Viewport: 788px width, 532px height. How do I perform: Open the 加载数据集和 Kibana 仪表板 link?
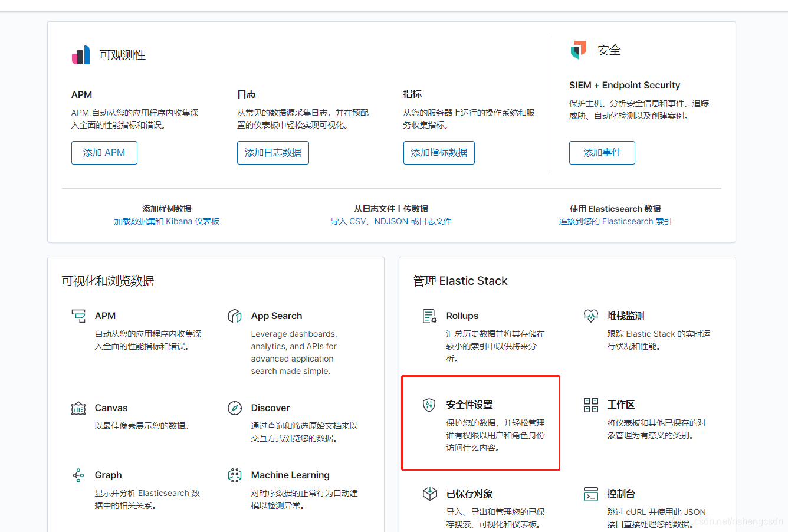click(167, 221)
